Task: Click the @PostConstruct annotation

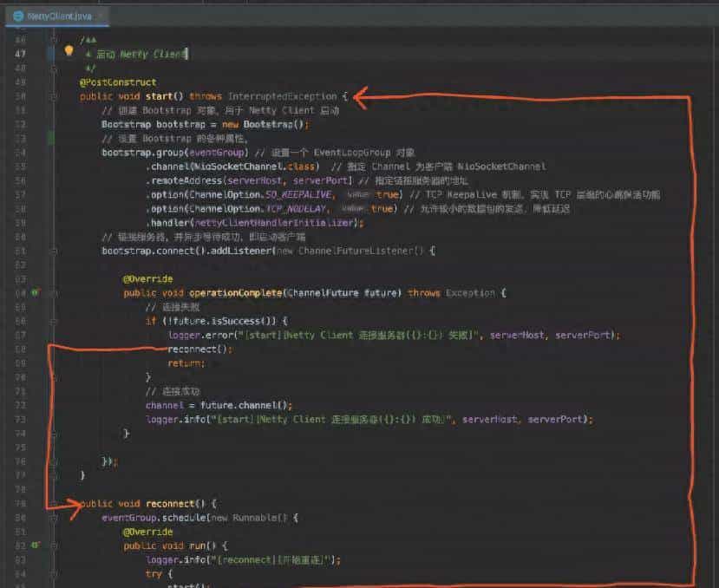Action: coord(118,82)
